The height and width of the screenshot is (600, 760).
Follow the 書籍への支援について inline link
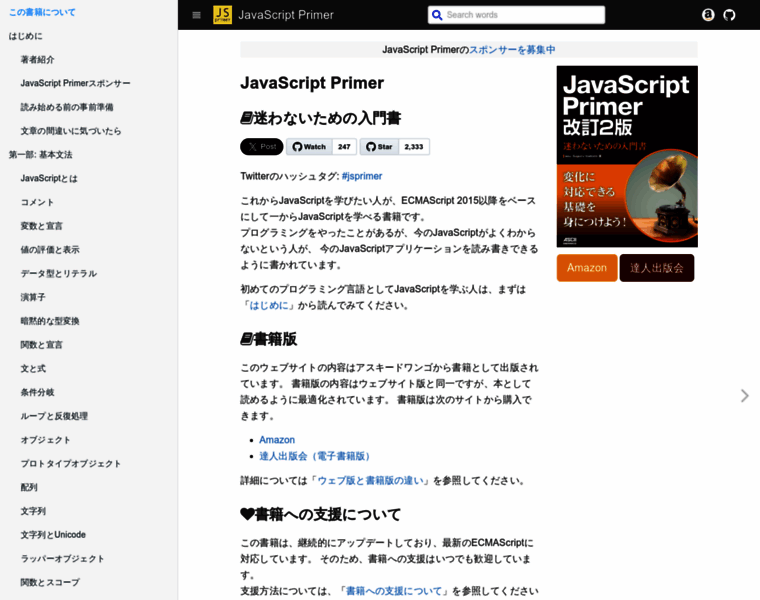[394, 591]
